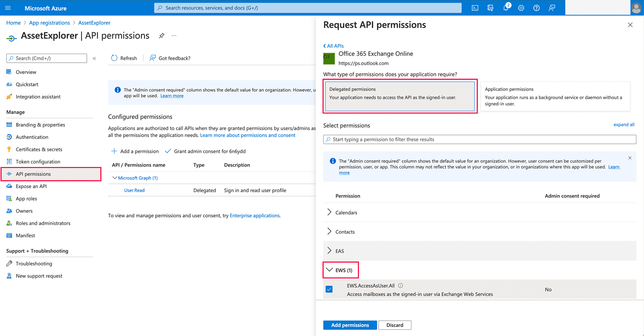644x336 pixels.
Task: Click info icon beside EWS.AccessAsUser.All
Action: (x=401, y=286)
